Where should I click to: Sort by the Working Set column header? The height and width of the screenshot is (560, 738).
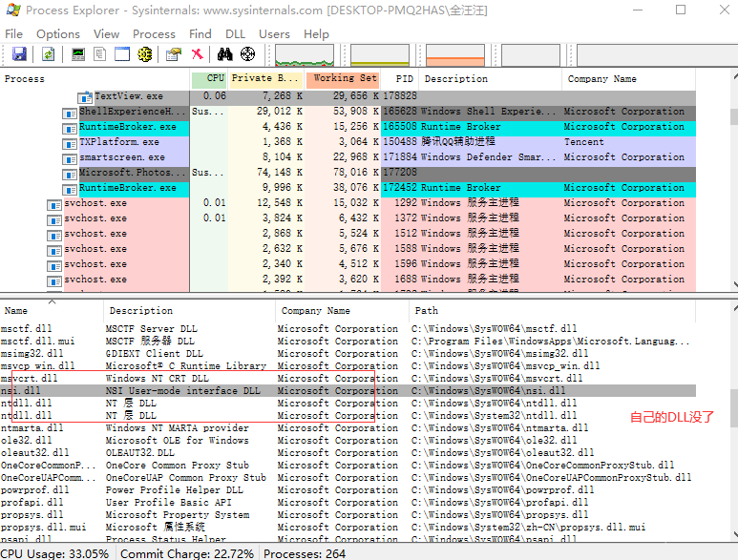(343, 79)
